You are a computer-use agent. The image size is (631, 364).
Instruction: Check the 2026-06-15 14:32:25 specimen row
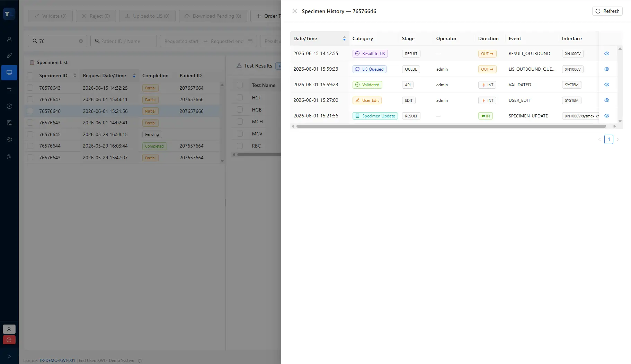click(x=30, y=88)
